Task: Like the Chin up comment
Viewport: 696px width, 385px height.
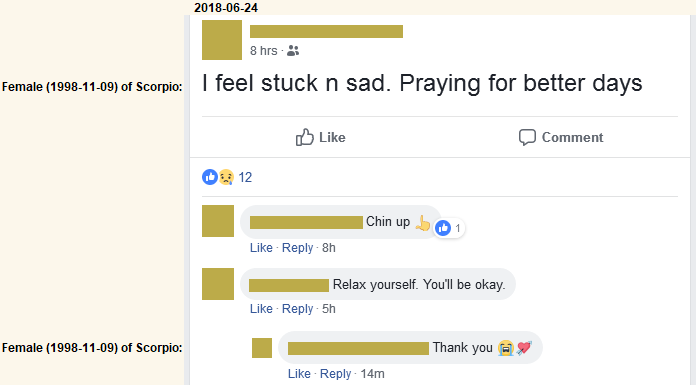Action: (x=261, y=247)
